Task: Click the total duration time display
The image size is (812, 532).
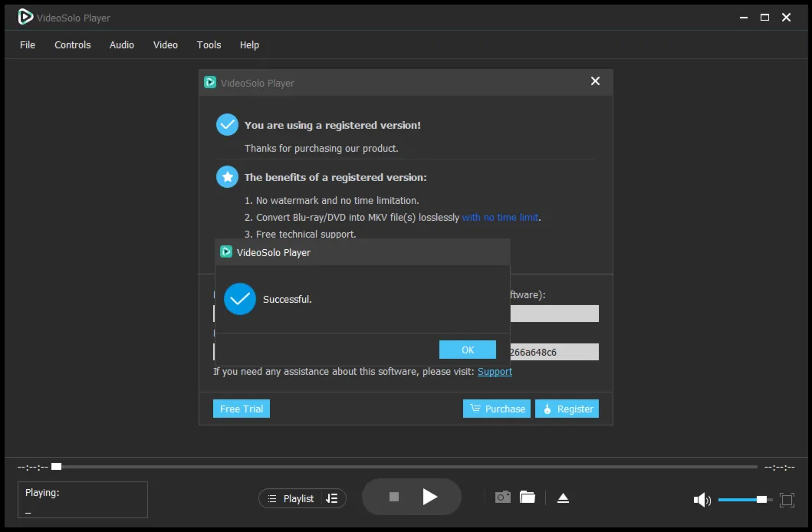Action: 779,468
